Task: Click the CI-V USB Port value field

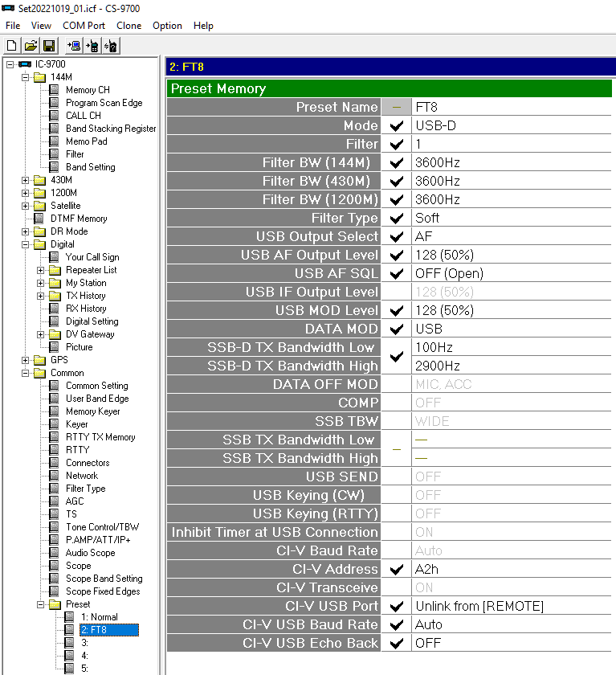Action: coord(512,606)
